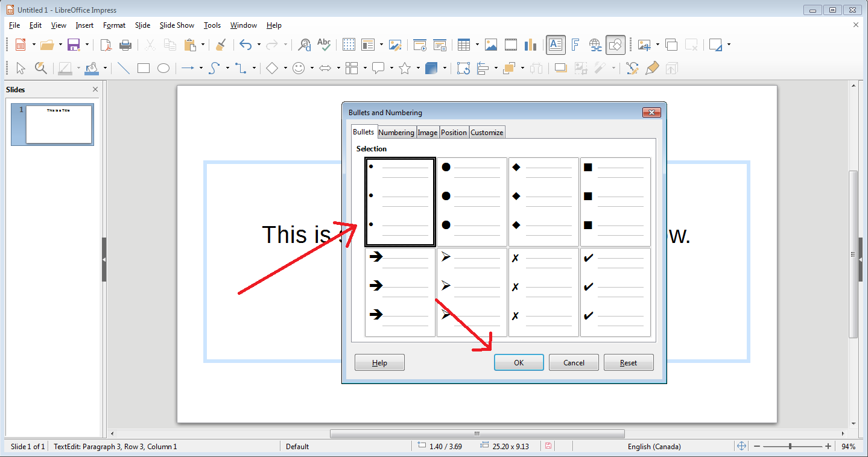The width and height of the screenshot is (868, 457).
Task: Click the Spelling check icon
Action: [324, 45]
